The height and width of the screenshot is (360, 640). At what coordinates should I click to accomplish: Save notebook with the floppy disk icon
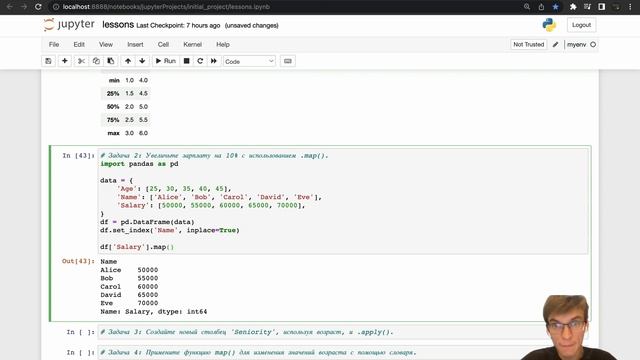click(48, 61)
